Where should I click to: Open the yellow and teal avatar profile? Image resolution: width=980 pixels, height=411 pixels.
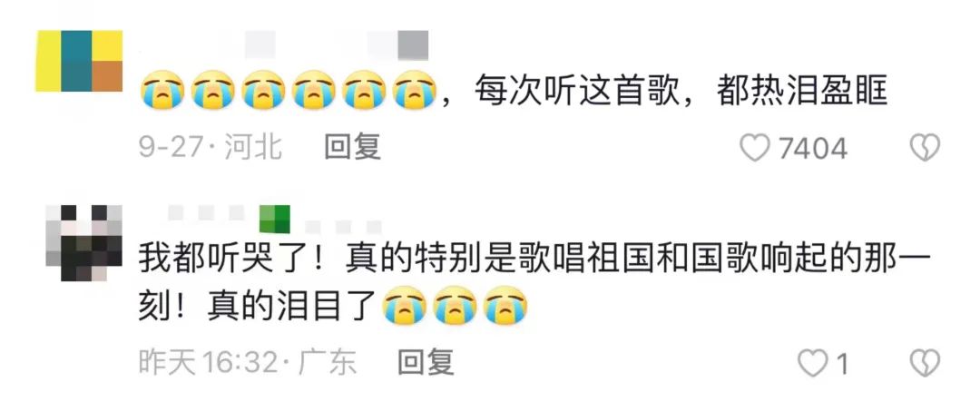(79, 61)
